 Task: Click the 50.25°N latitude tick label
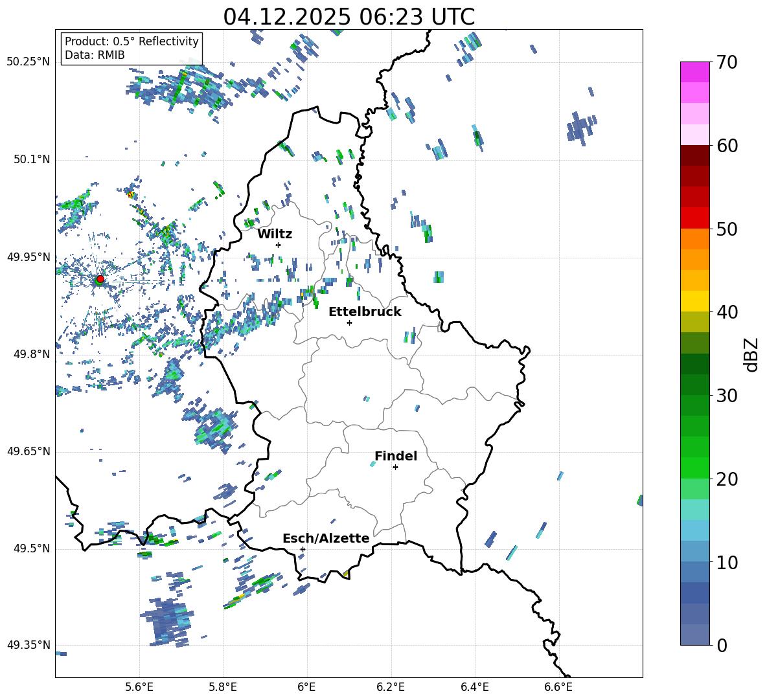[29, 62]
